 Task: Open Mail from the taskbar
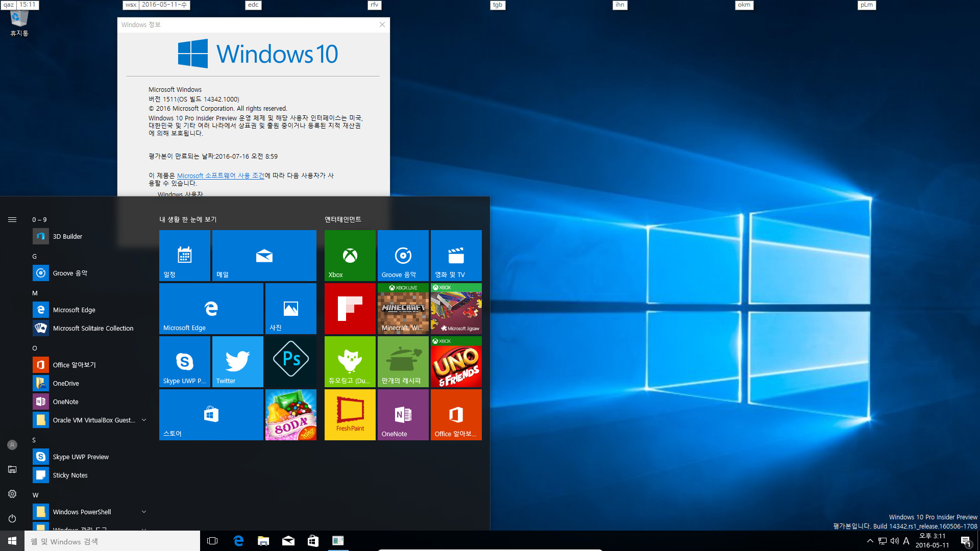click(288, 541)
